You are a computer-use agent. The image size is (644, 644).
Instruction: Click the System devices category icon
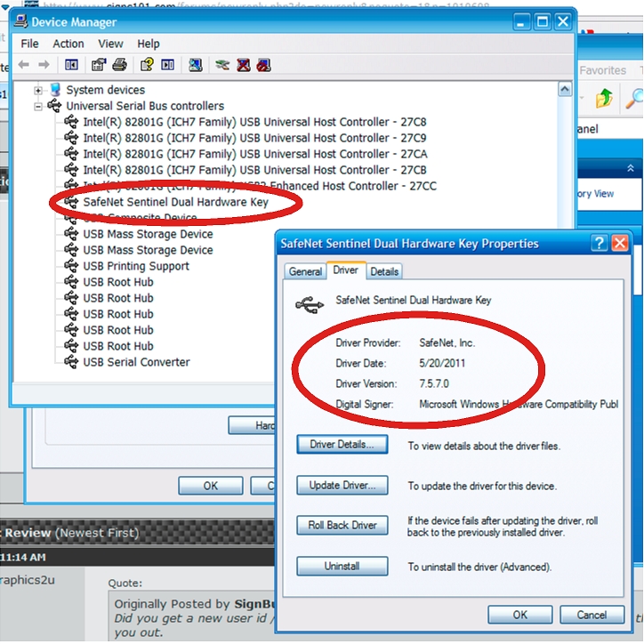[55, 90]
